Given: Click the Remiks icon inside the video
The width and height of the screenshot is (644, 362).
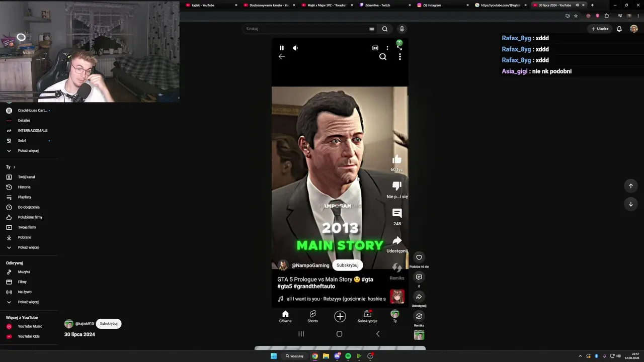Looking at the screenshot, I should (397, 267).
